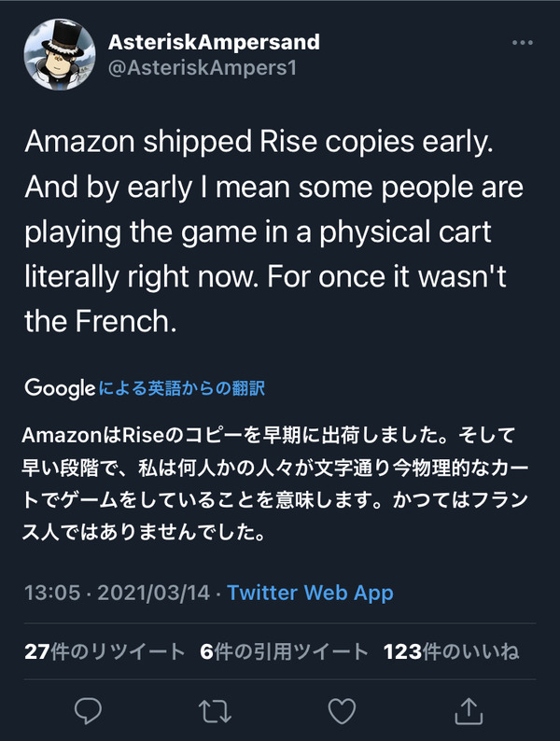Tap the share upload arrow icon
560x741 pixels.
(469, 710)
